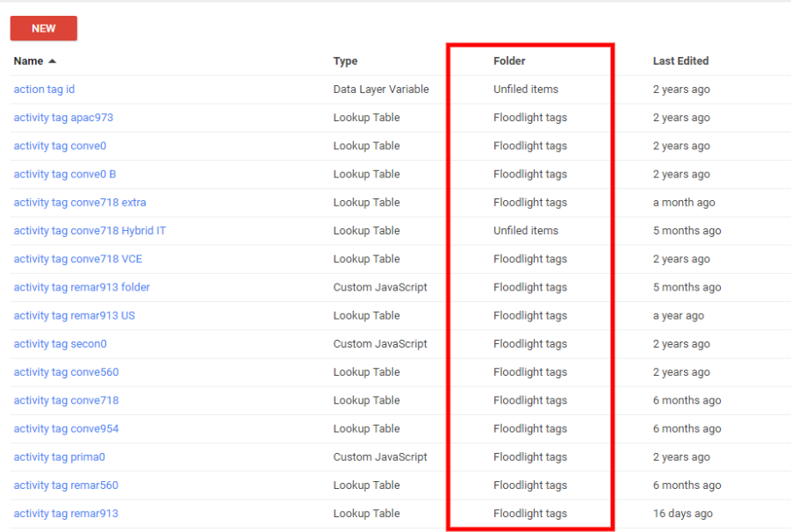Open 'activity tag remar560' variable
This screenshot has width=791, height=532.
66,485
